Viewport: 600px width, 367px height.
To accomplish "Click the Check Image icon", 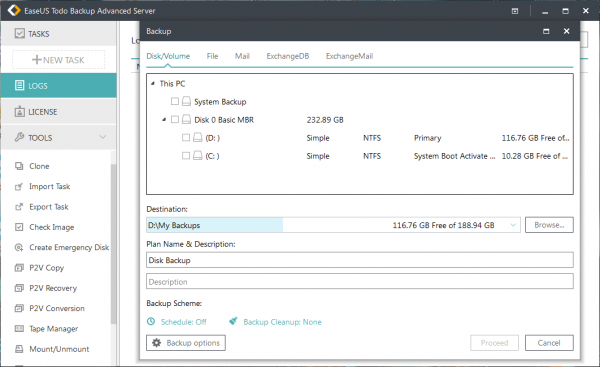I will [x=19, y=227].
